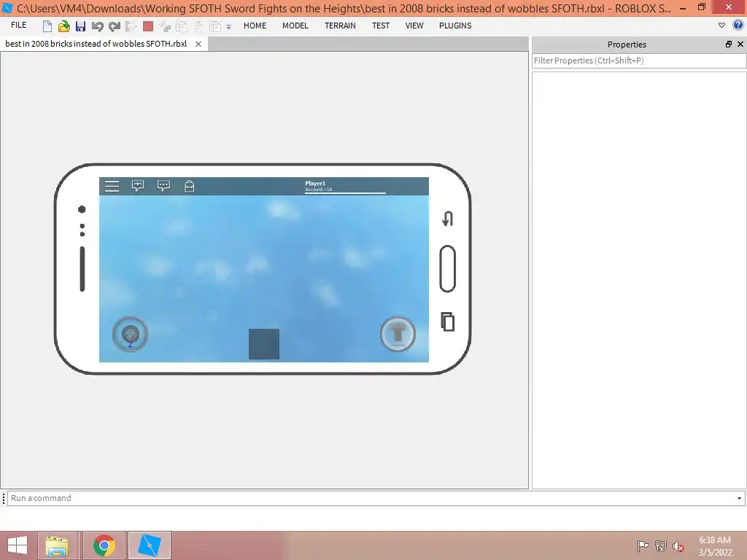
Task: Undock the Properties panel
Action: 729,44
